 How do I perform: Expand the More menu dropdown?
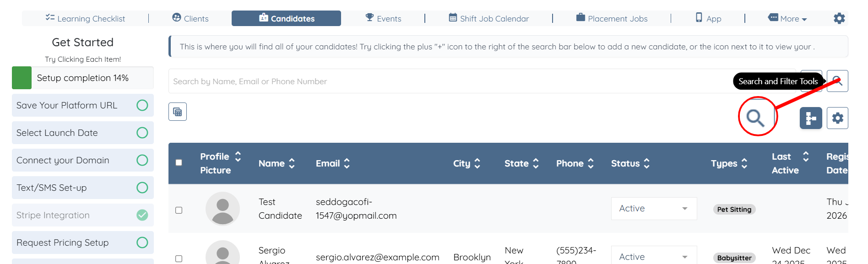[x=788, y=19]
